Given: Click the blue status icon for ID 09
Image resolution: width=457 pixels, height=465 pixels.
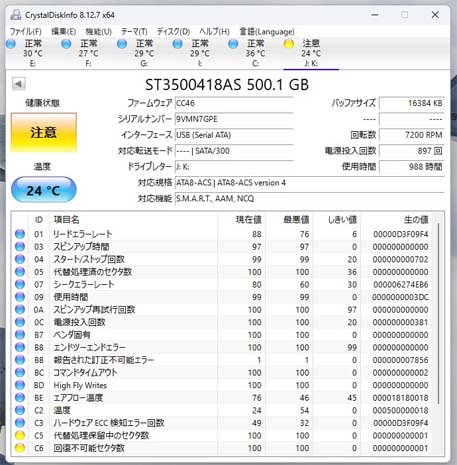Looking at the screenshot, I should [20, 297].
